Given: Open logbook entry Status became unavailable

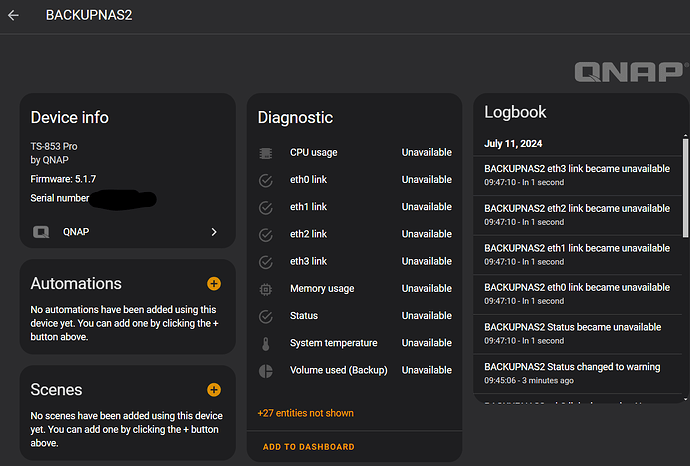Looking at the screenshot, I should tap(577, 334).
